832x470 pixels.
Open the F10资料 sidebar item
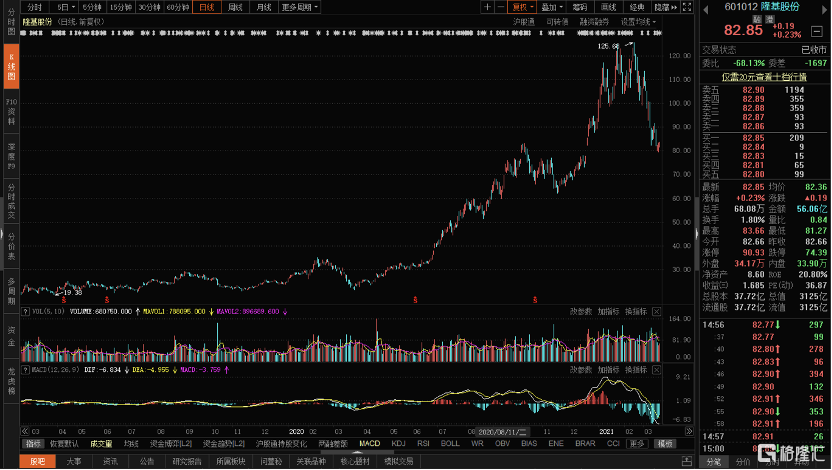11,111
